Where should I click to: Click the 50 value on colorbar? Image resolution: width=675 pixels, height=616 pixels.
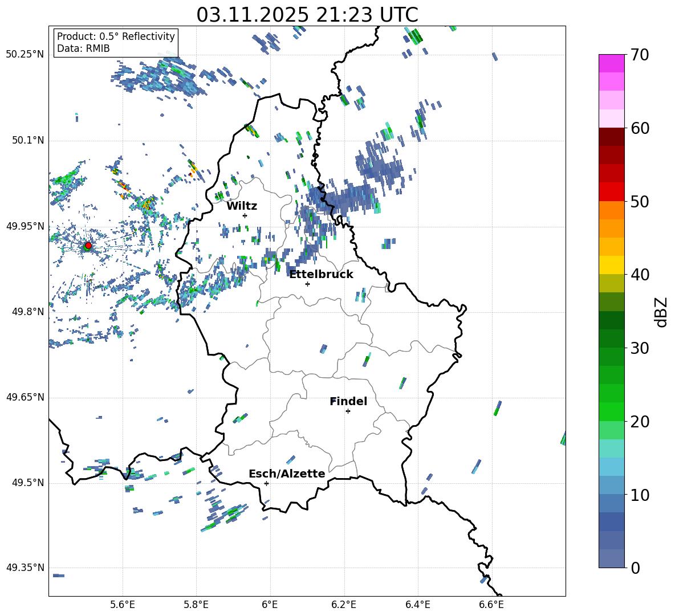pyautogui.click(x=640, y=201)
